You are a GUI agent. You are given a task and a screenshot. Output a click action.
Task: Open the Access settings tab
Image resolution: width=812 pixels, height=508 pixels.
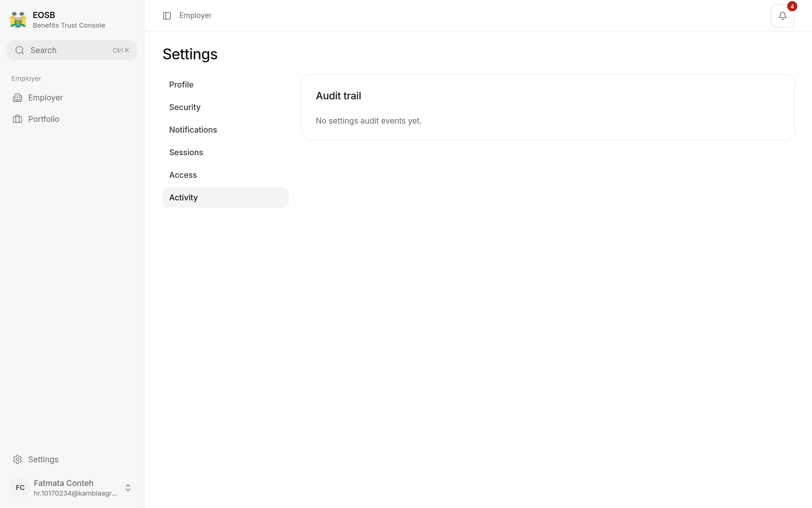click(x=226, y=175)
